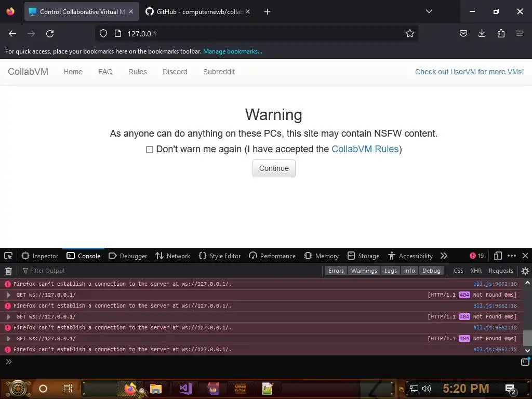Open the Subreddit nav item

219,72
